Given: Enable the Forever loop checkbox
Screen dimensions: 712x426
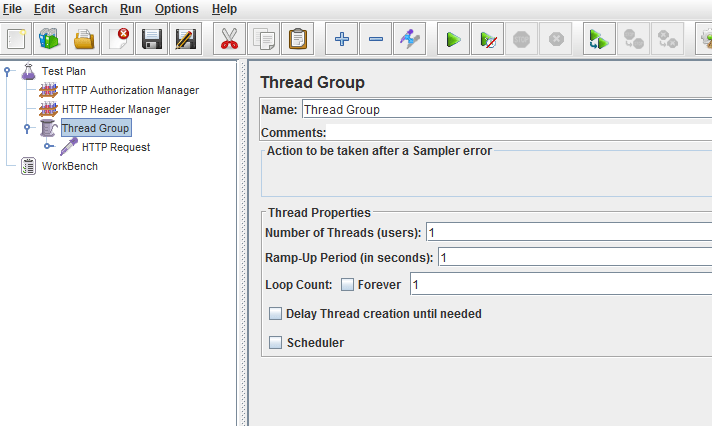Looking at the screenshot, I should [x=347, y=285].
